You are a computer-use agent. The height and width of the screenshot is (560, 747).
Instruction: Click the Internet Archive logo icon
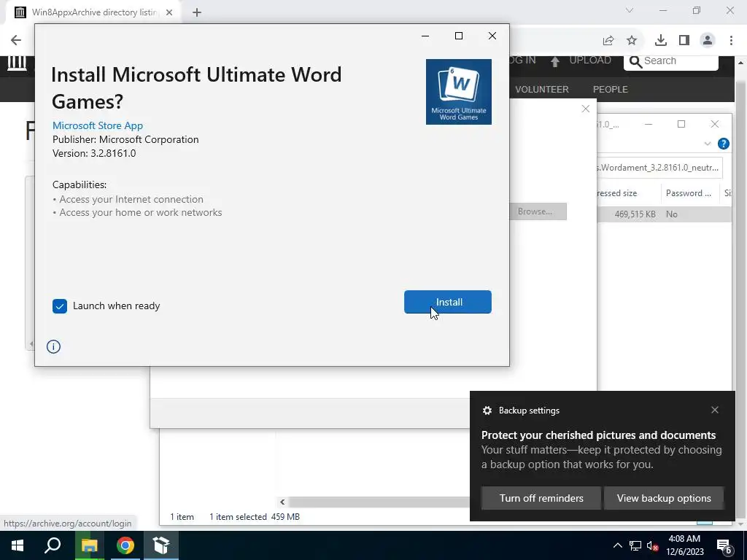pyautogui.click(x=18, y=63)
